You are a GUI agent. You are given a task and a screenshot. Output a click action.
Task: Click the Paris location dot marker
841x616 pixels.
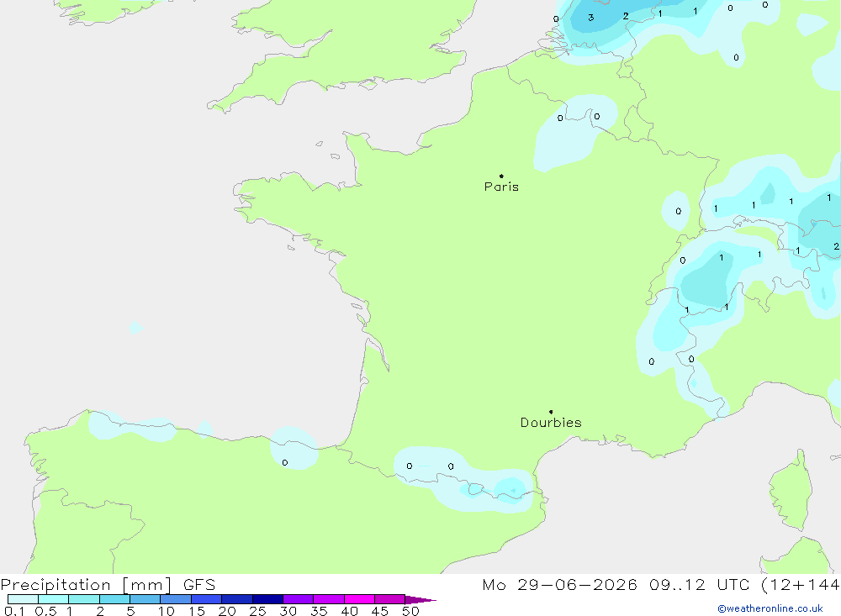tap(501, 176)
